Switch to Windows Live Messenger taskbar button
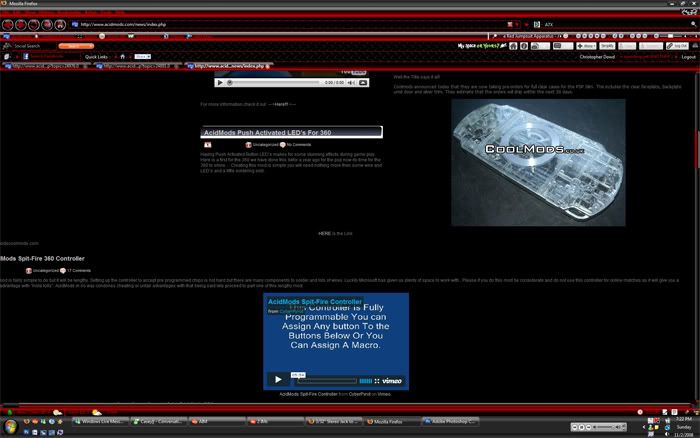Viewport: 700px width, 438px height. tap(100, 421)
